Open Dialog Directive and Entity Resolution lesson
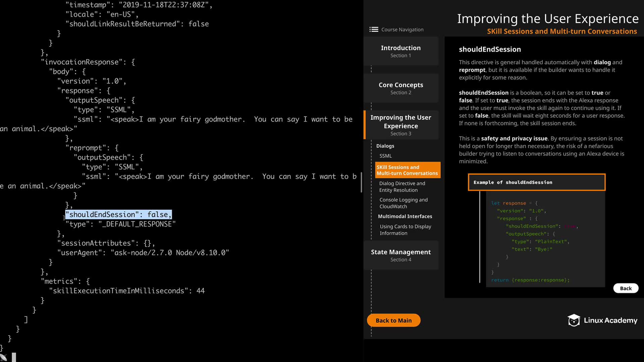The height and width of the screenshot is (362, 644). (x=402, y=187)
